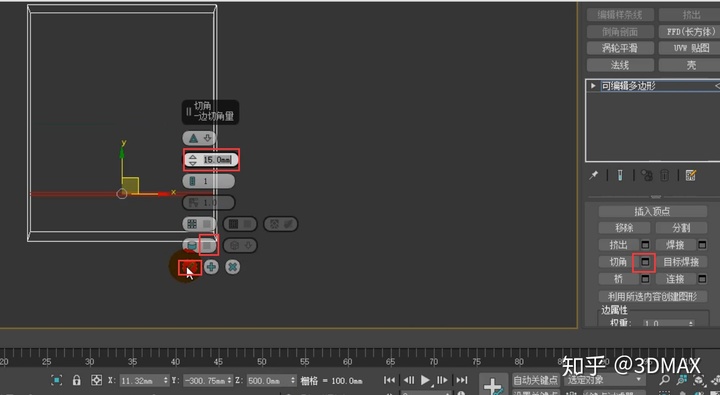
Task: Open settings box next to 桥
Action: 645,279
